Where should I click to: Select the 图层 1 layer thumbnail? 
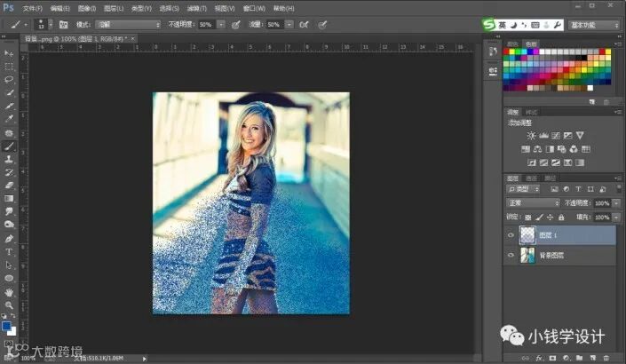(528, 235)
